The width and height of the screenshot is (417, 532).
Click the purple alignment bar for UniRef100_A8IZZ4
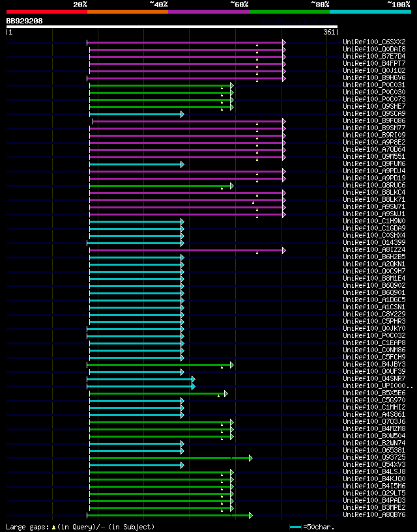pos(188,251)
